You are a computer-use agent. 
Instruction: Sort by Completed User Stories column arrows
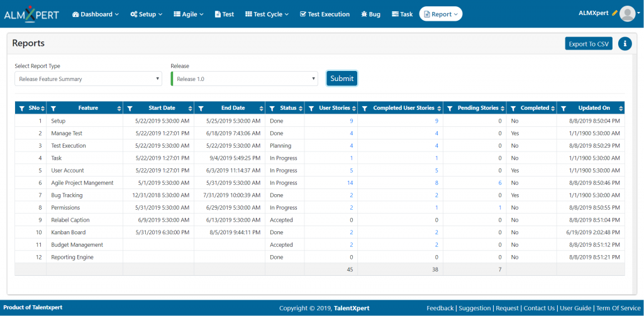439,108
